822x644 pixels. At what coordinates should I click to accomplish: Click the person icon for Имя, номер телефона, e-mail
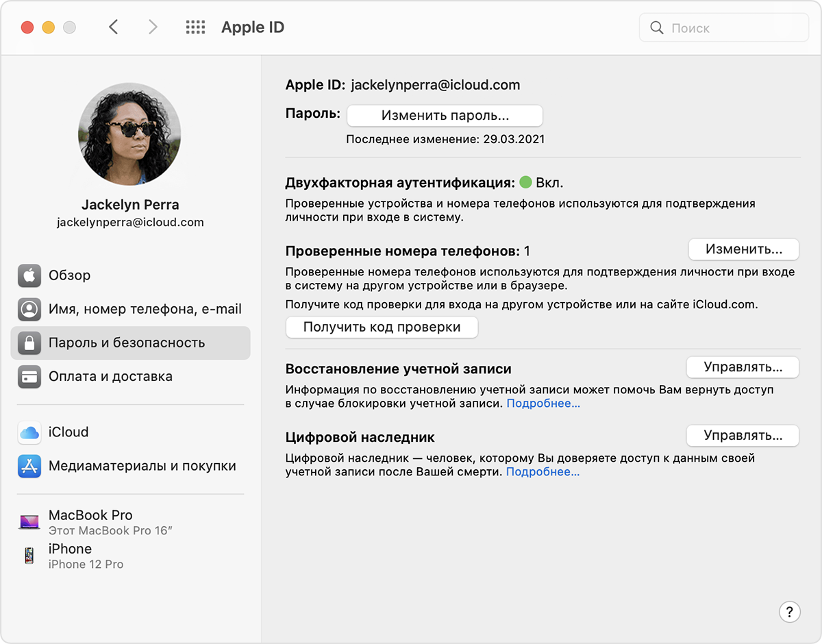[x=29, y=309]
